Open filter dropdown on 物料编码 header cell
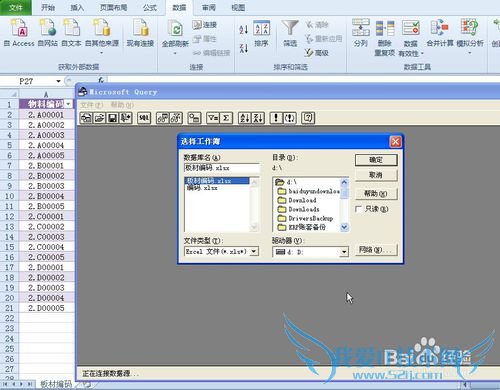 (68, 104)
